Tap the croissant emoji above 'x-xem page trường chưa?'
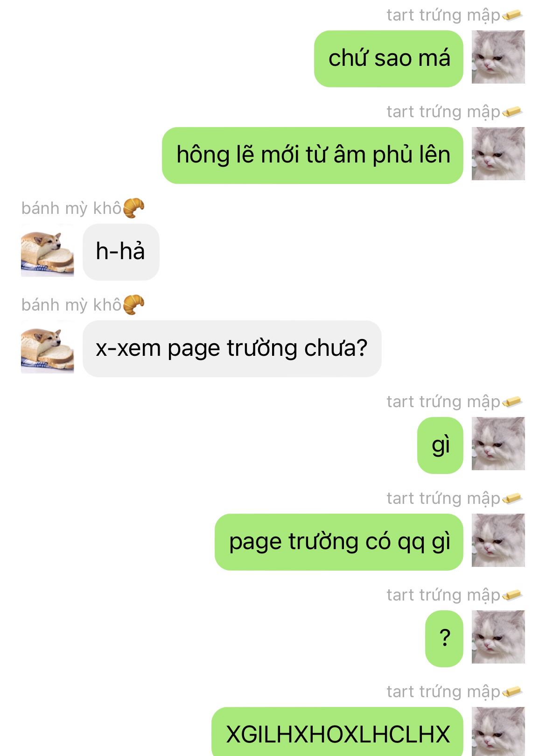546x756 pixels. (x=134, y=305)
